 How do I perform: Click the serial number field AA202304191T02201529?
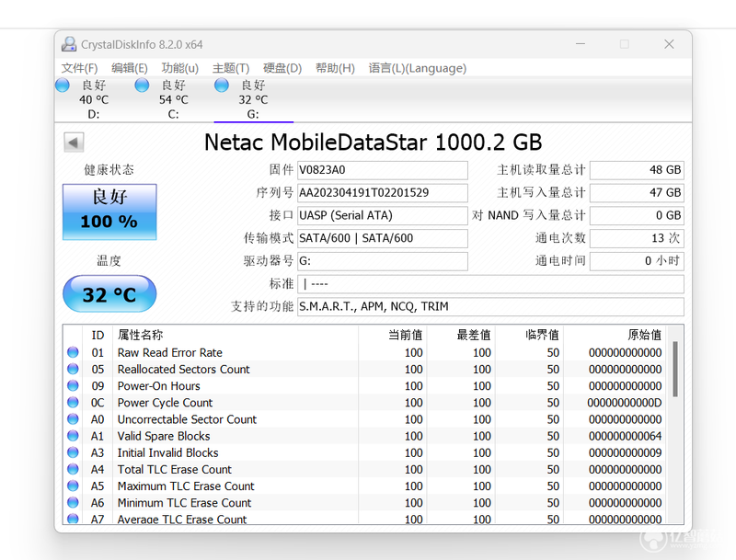tap(383, 193)
